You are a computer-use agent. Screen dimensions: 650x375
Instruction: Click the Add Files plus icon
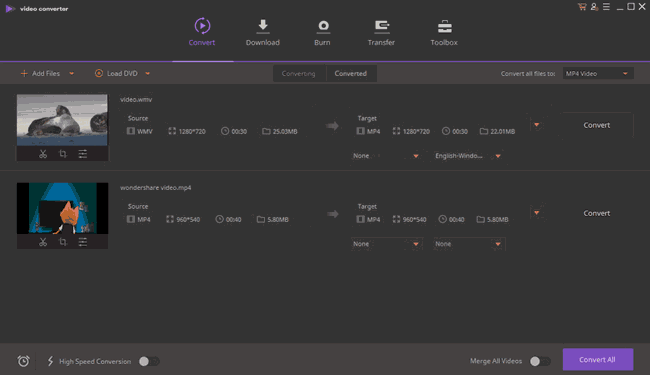(24, 73)
